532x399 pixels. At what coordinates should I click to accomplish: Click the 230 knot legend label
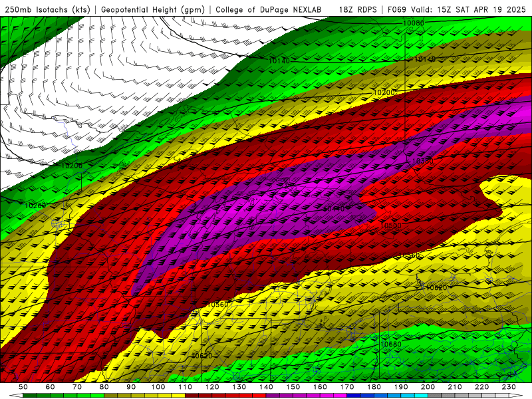click(509, 387)
